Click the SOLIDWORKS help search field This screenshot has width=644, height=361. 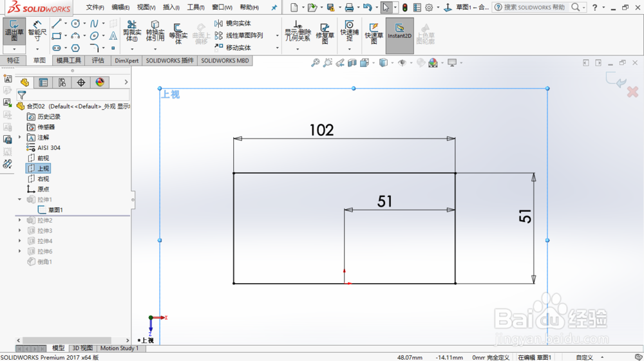[534, 7]
